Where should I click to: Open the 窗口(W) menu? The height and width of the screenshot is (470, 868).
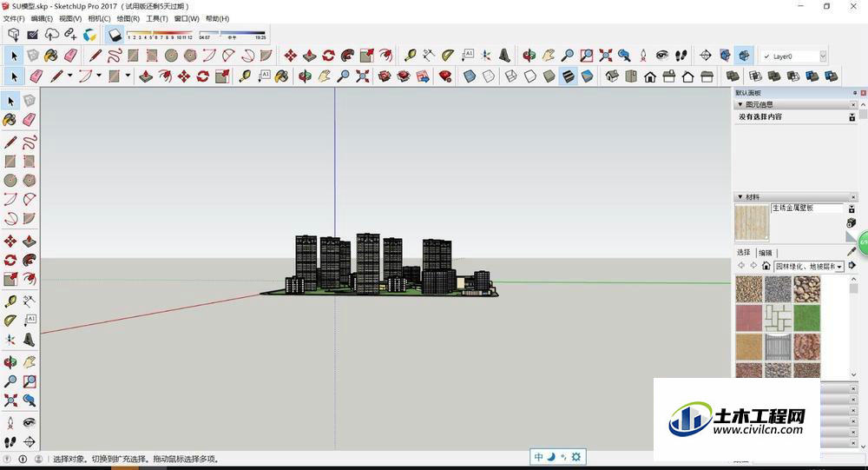click(187, 19)
